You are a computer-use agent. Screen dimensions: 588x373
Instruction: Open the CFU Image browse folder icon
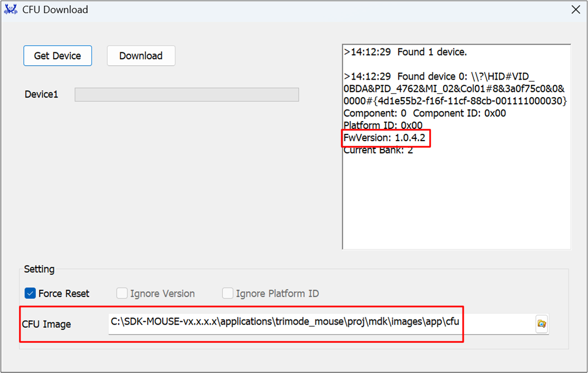coord(541,323)
